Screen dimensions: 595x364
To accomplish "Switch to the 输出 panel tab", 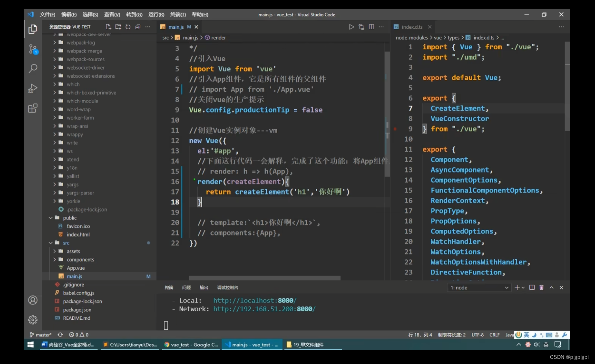I will 204,287.
